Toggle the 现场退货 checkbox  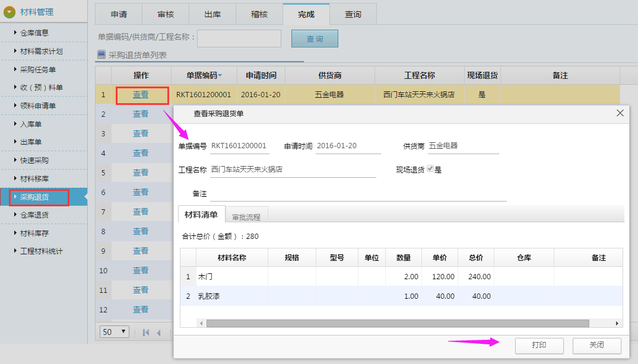coord(430,170)
